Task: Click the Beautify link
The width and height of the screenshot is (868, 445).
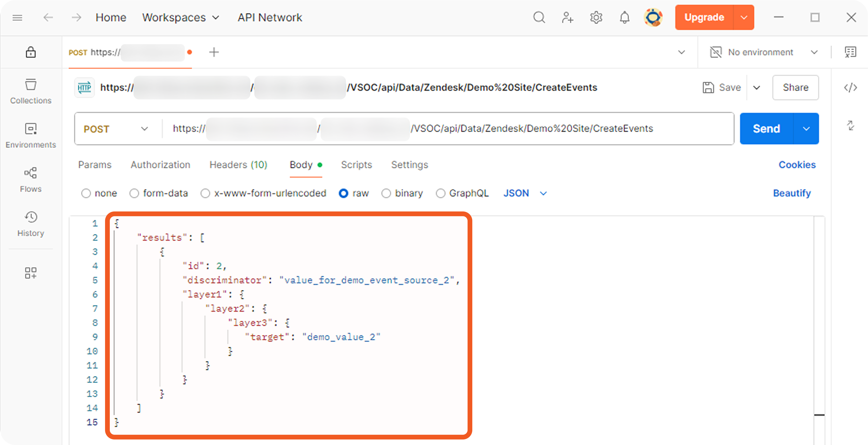Action: point(792,193)
